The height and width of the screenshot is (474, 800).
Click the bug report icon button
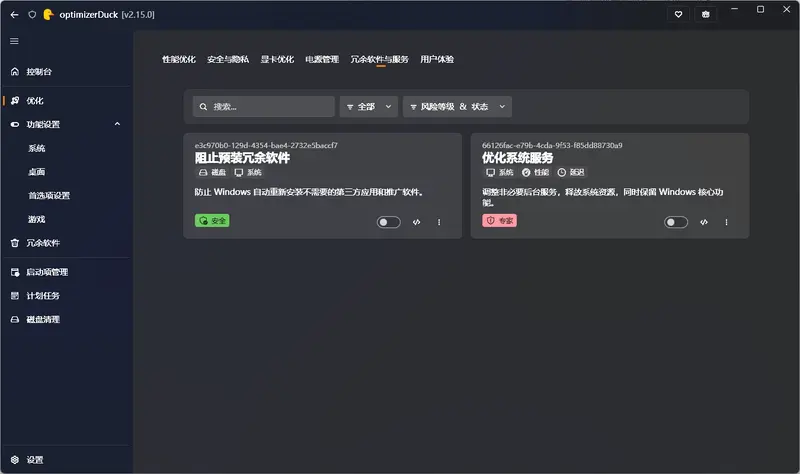tap(706, 14)
